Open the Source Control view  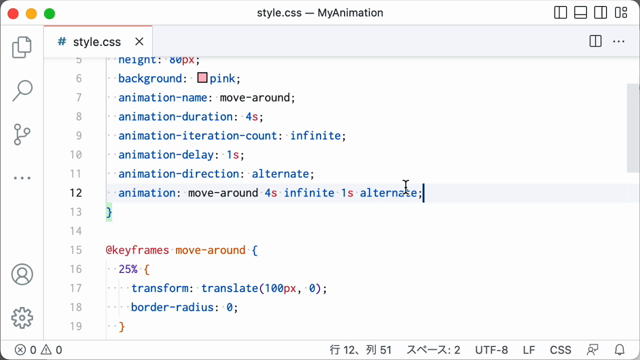point(22,134)
